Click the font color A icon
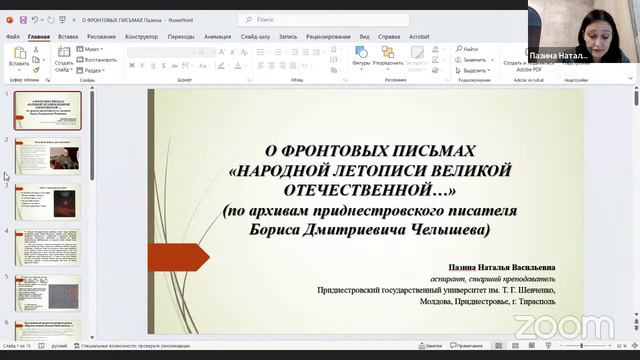The image size is (640, 360). 238,66
